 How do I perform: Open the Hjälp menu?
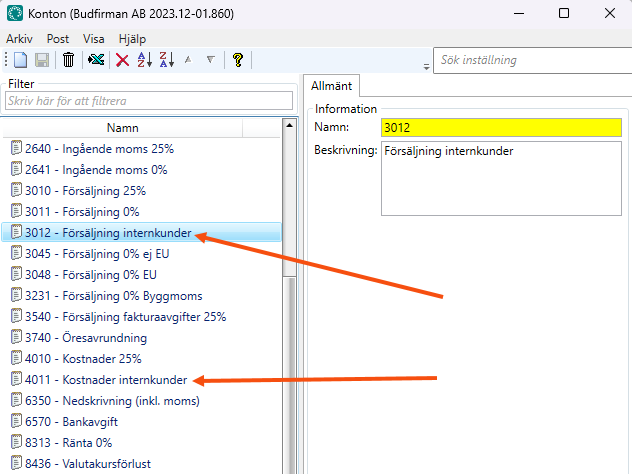click(132, 39)
